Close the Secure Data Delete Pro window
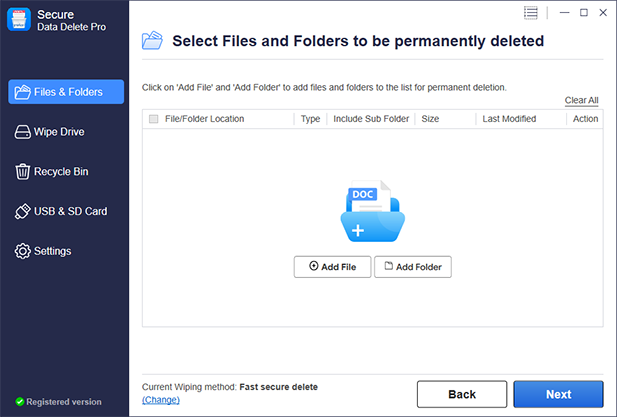 click(603, 13)
